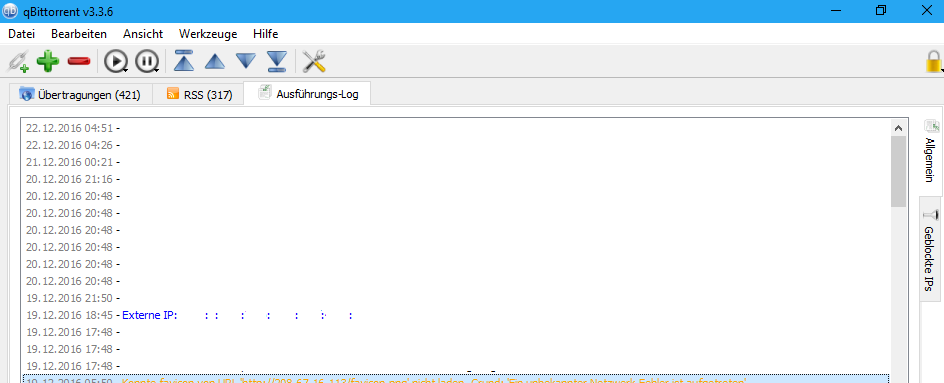
Task: Move torrent down in queue
Action: click(x=246, y=61)
